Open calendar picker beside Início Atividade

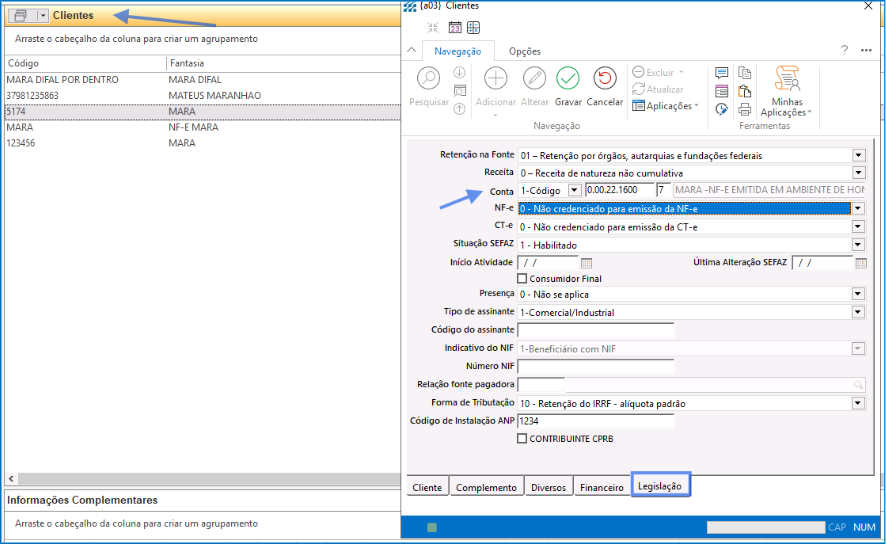pos(587,263)
